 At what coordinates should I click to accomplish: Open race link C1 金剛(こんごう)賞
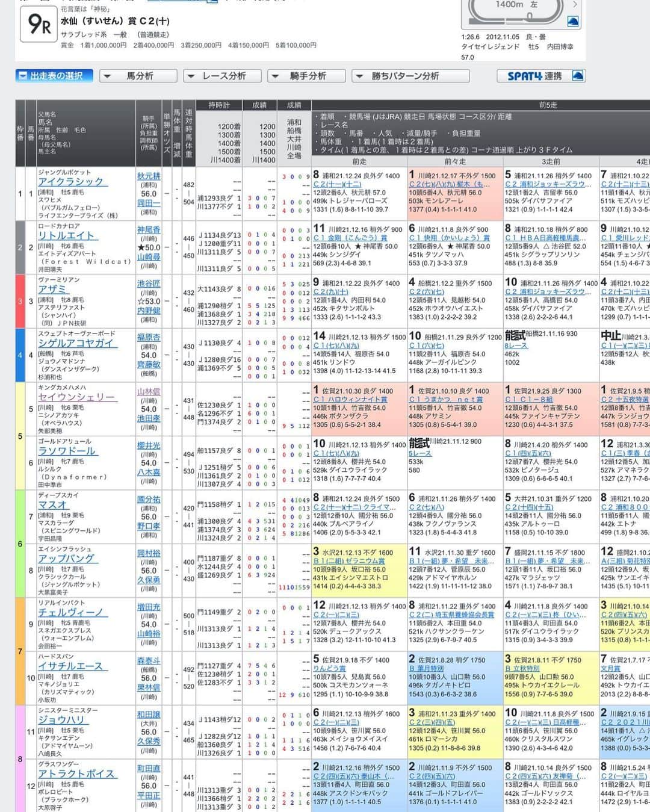pyautogui.click(x=350, y=238)
